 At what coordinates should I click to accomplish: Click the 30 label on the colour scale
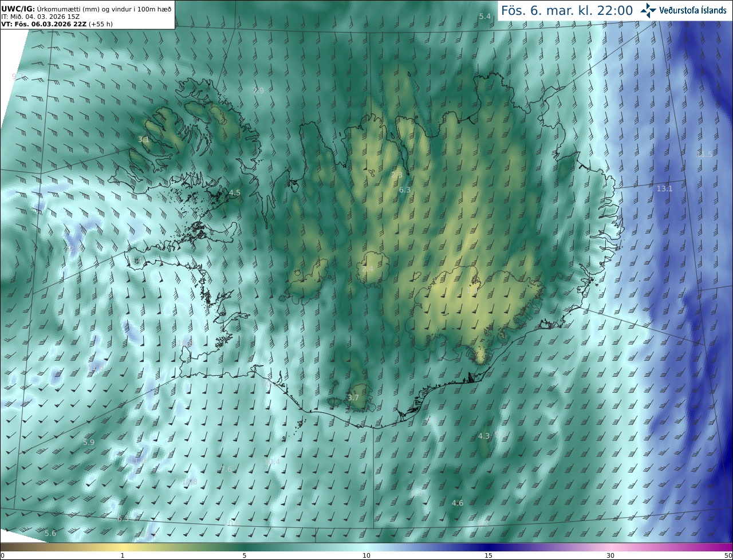click(x=610, y=555)
